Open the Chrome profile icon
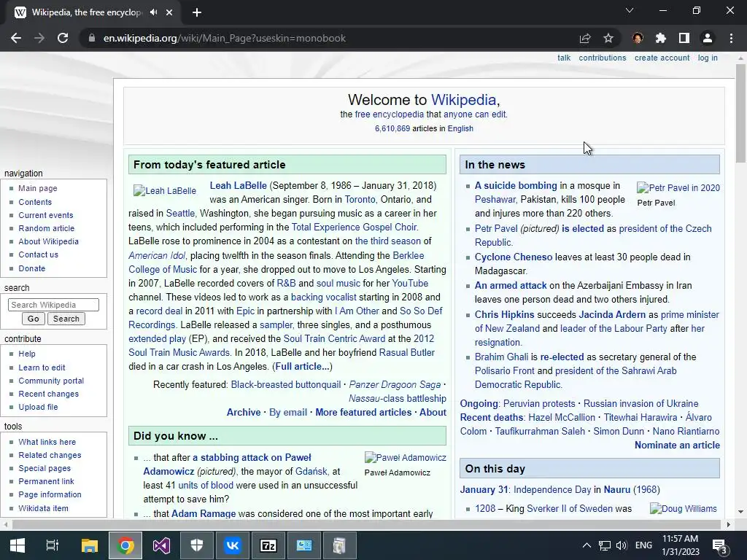This screenshot has width=747, height=560. [x=708, y=38]
